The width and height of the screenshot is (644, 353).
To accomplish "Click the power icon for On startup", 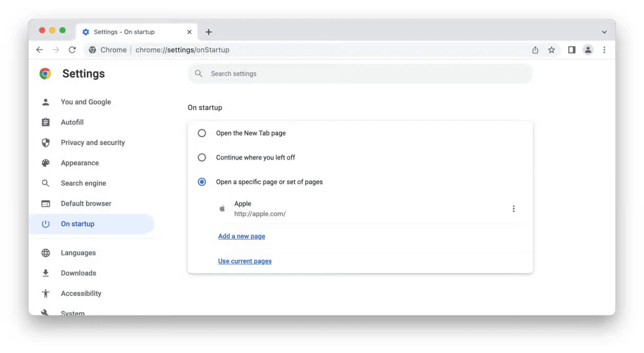I will click(46, 224).
